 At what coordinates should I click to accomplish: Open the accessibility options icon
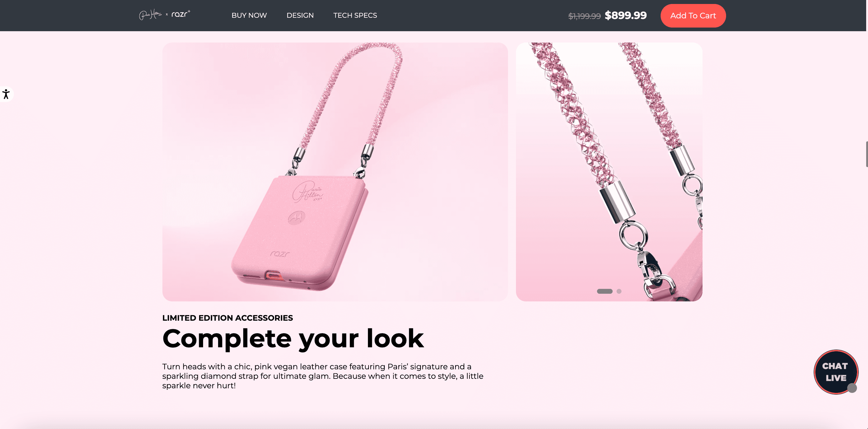point(6,94)
